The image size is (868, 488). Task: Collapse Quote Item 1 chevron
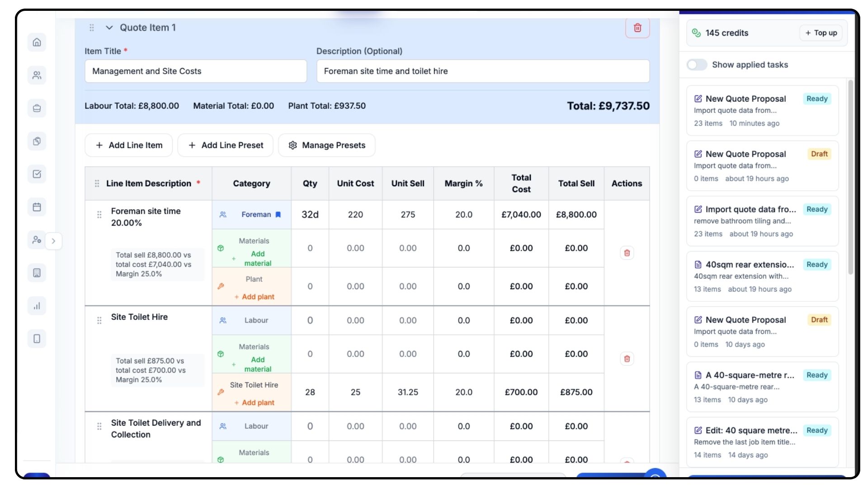pos(109,28)
